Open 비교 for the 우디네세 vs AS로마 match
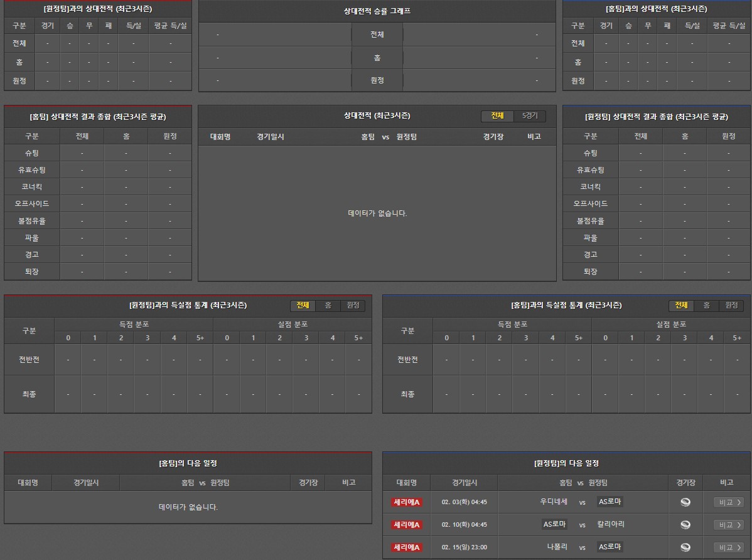 tap(728, 502)
